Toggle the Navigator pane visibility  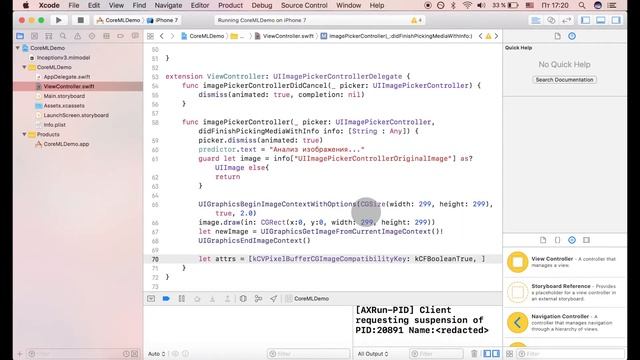click(586, 20)
